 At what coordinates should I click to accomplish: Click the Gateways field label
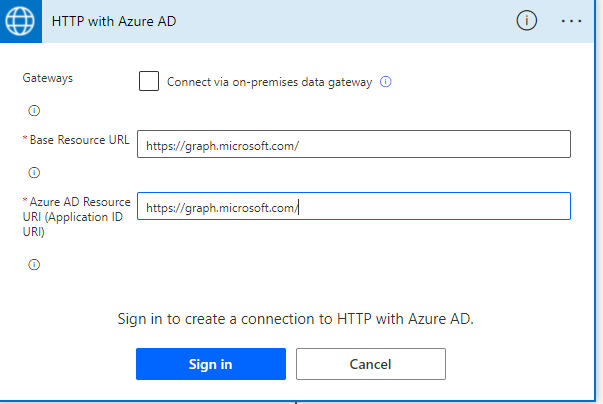point(47,77)
